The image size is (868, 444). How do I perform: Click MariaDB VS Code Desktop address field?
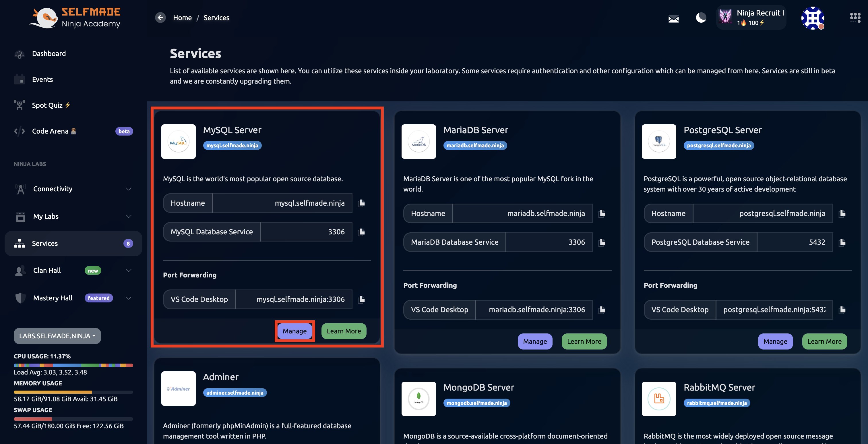pos(534,310)
